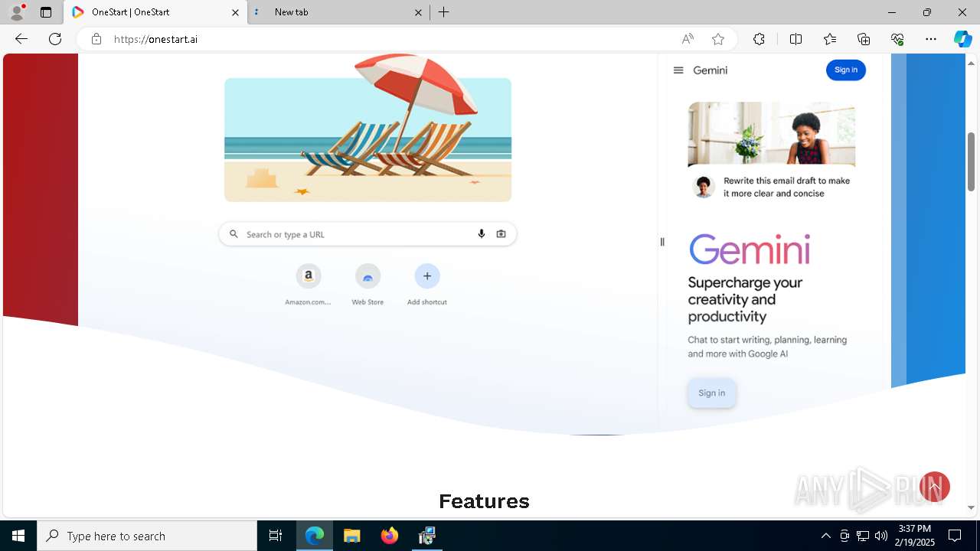
Task: Add this page to favorites star
Action: coord(717,39)
